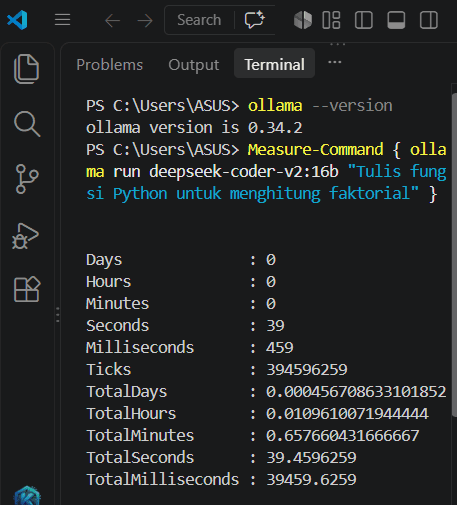457x505 pixels.
Task: Switch to the Output tab
Action: pos(194,65)
